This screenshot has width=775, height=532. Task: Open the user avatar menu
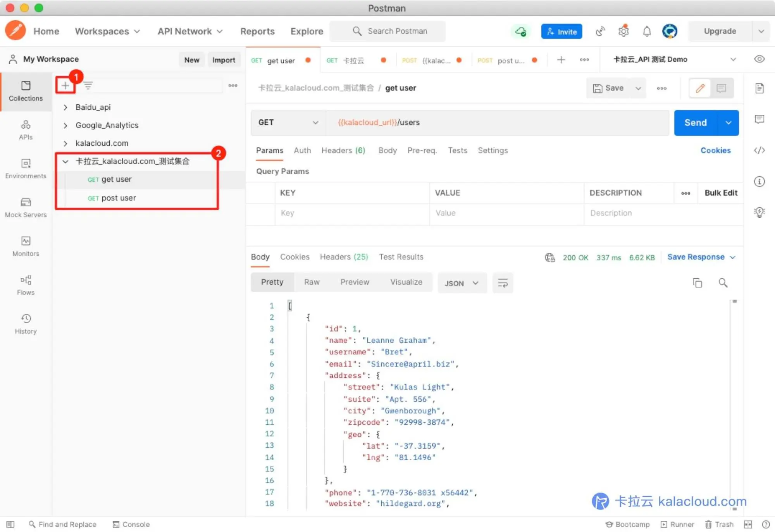670,31
